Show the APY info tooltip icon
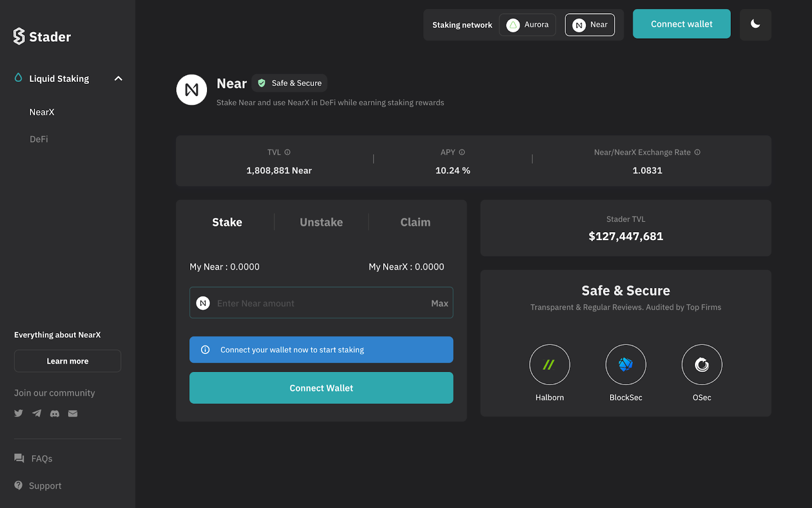 tap(462, 152)
